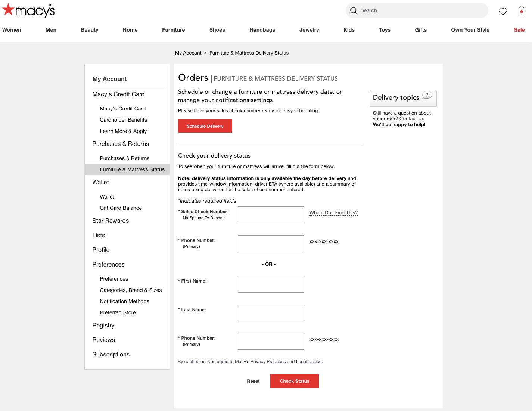
Task: Open the Furniture menu in navigation
Action: pyautogui.click(x=173, y=30)
